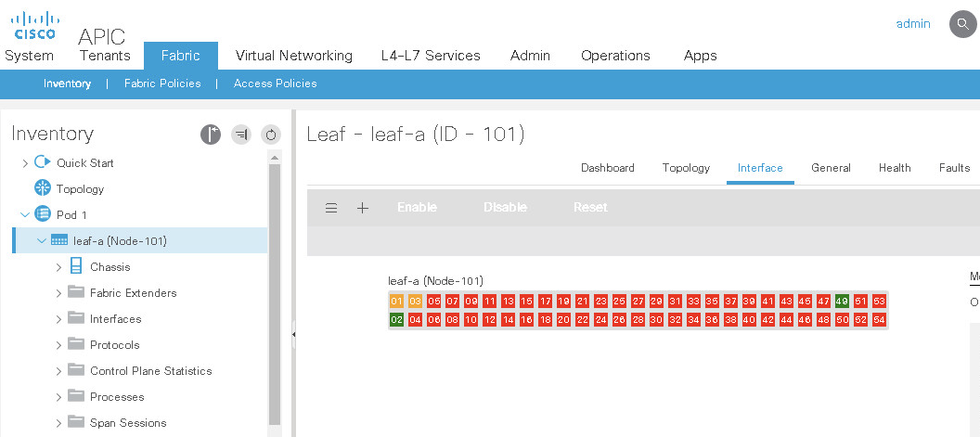
Task: Expand the Quick Start node
Action: tap(25, 162)
